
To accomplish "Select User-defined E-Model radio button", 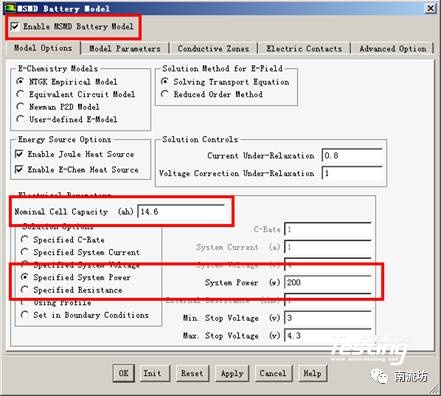I will (x=20, y=119).
